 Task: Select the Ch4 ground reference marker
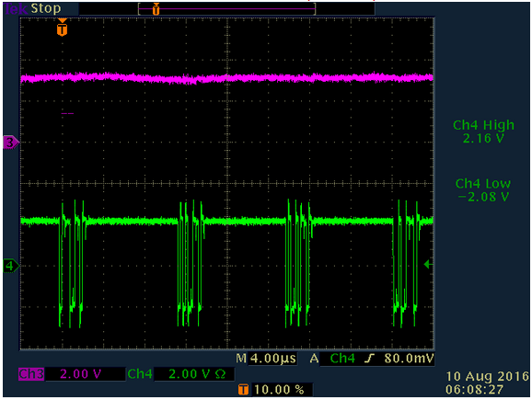[11, 266]
